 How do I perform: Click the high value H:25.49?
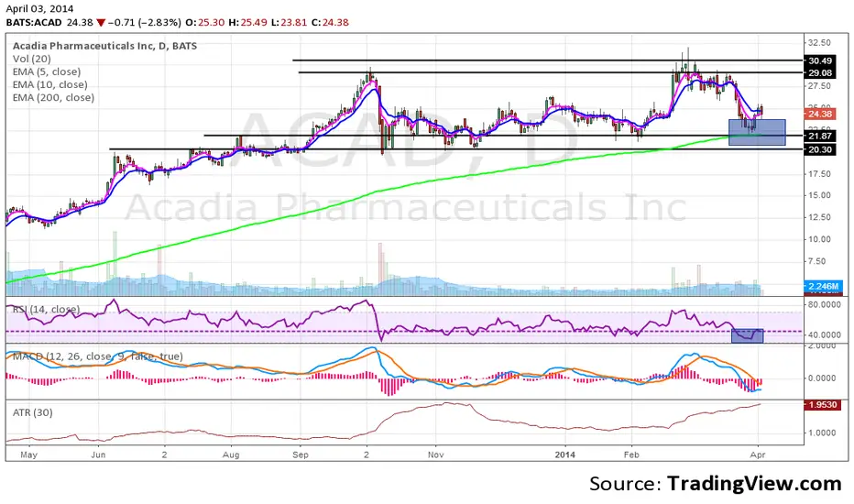pos(247,22)
